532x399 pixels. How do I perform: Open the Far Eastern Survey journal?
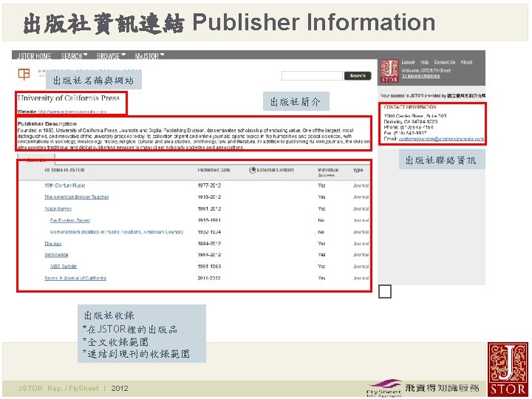tap(70, 220)
